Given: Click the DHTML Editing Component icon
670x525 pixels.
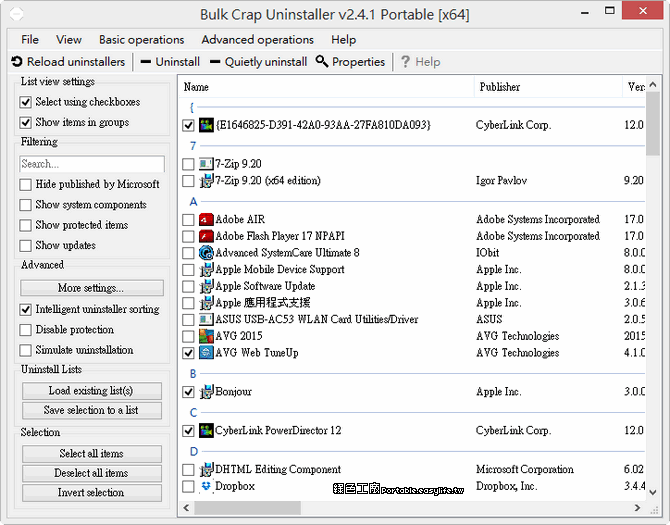Looking at the screenshot, I should click(206, 469).
